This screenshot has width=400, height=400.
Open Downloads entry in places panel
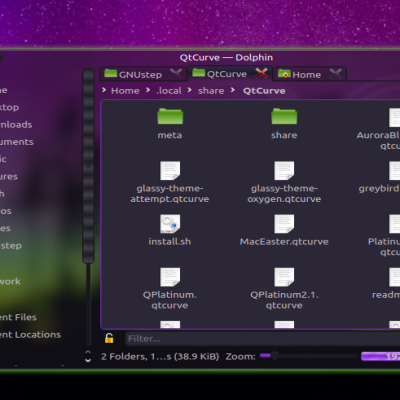point(16,125)
